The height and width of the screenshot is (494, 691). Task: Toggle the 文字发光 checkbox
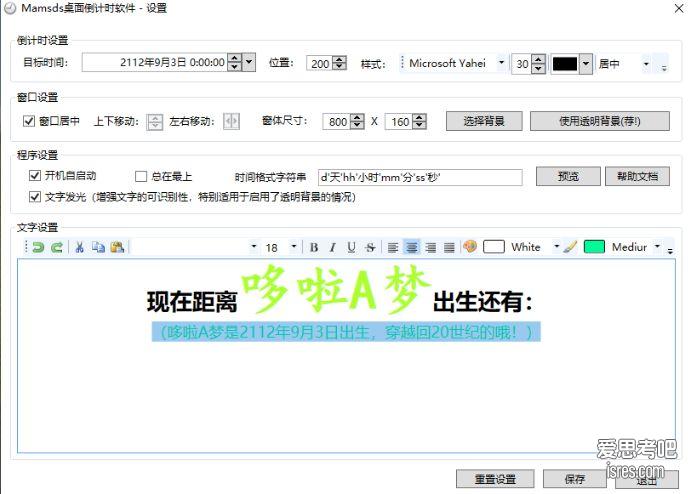[35, 197]
